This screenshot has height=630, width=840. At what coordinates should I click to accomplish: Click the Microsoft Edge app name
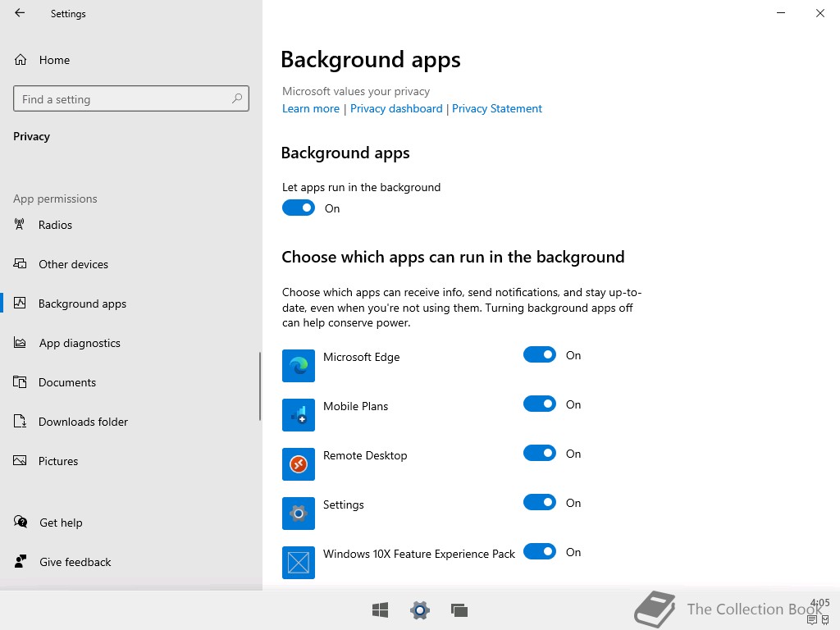tap(362, 358)
